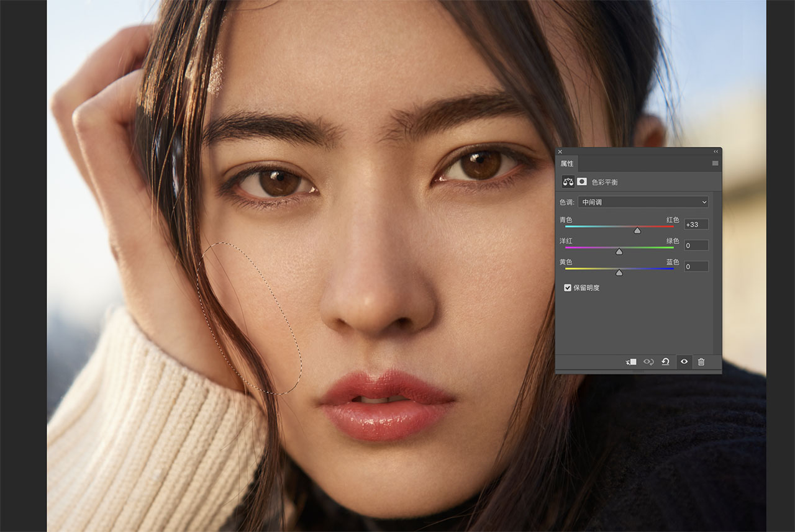Uncheck the 保留明度 checkbox
The height and width of the screenshot is (532, 795).
coord(568,288)
